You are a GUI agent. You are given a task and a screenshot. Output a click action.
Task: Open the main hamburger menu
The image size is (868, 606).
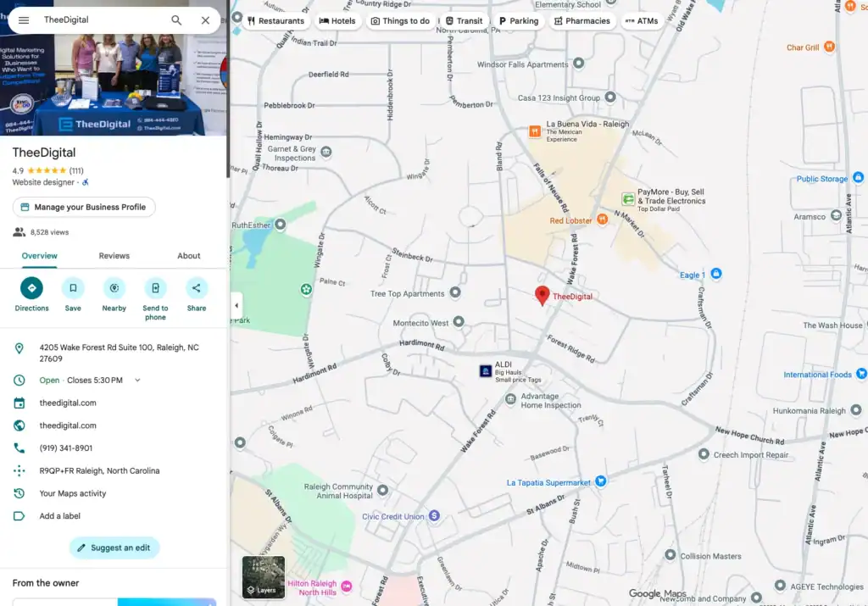tap(23, 19)
